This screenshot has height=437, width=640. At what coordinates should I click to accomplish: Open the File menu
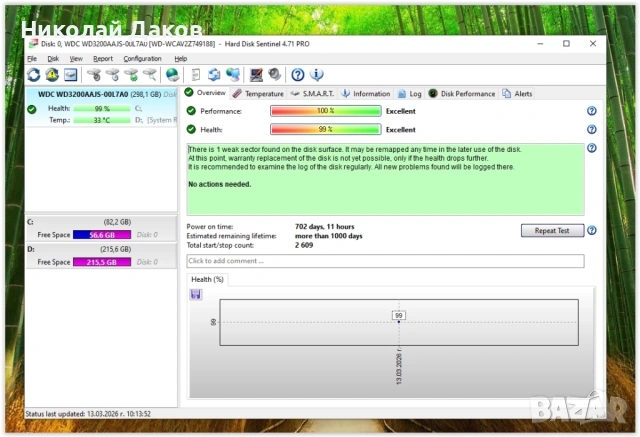pyautogui.click(x=32, y=59)
